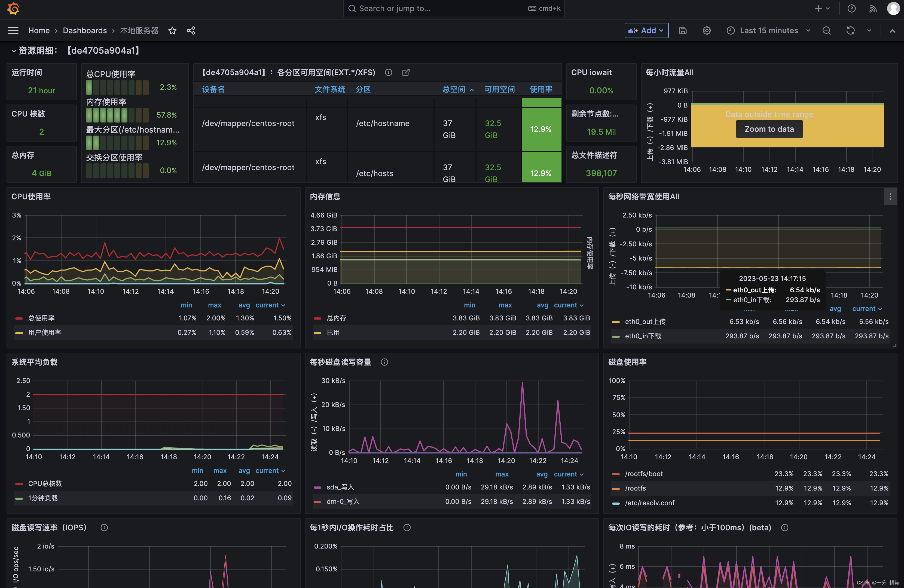904x588 pixels.
Task: Open the main navigation hamburger menu
Action: (13, 30)
